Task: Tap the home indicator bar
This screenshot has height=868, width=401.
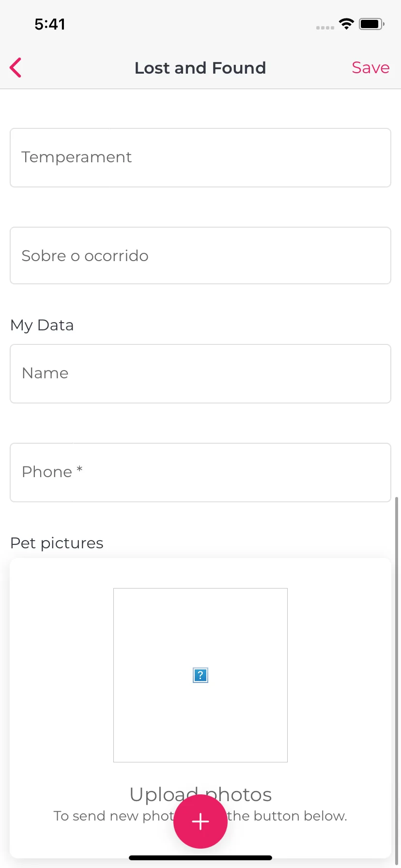Action: click(x=200, y=858)
